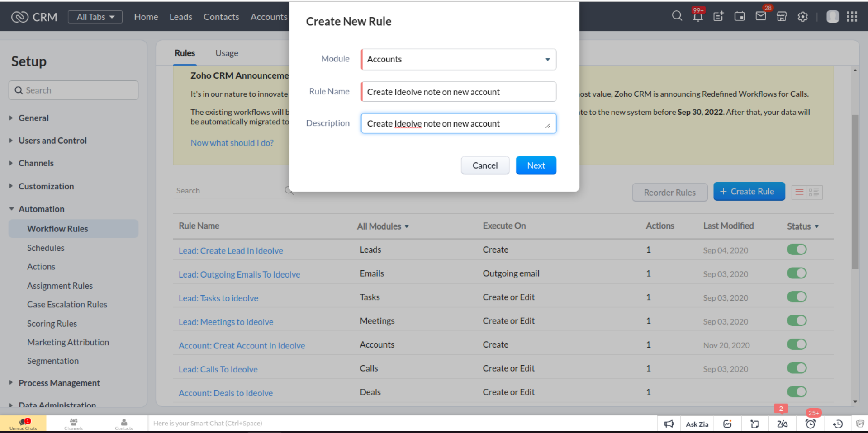The width and height of the screenshot is (868, 433).
Task: Open notifications bell with 99+ badge
Action: 698,16
